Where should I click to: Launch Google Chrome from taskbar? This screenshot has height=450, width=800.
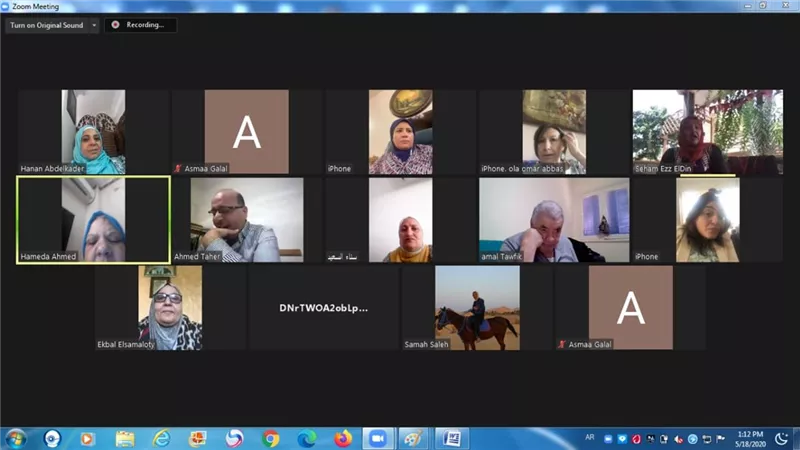(x=271, y=439)
